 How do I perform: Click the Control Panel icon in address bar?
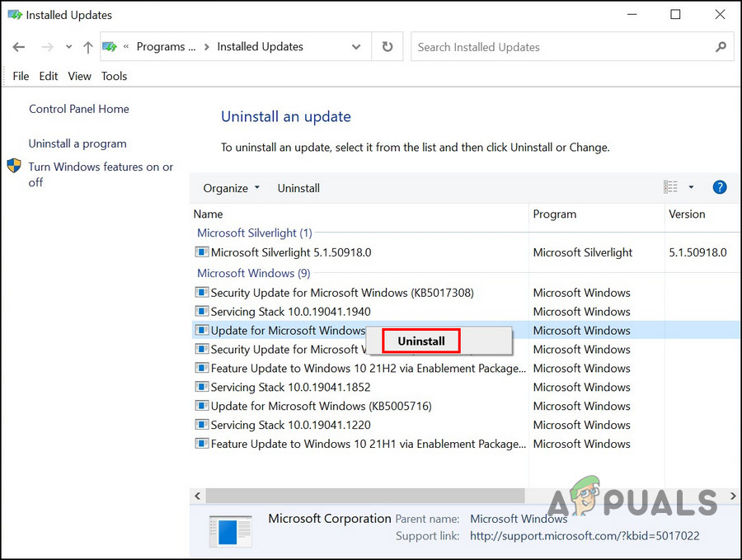[x=110, y=47]
